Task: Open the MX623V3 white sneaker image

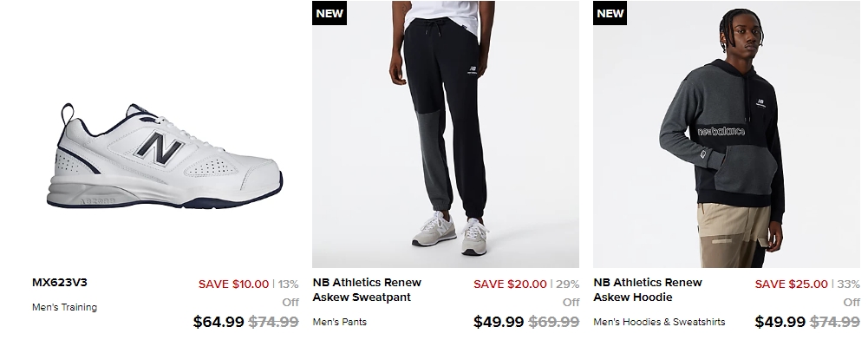Action: 165,155
